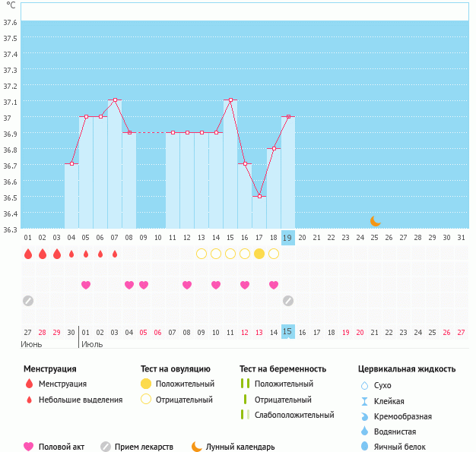This screenshot has height=452, width=476.
Task: Click the 'Лунный календарь' legend moon icon
Action: coord(197,447)
